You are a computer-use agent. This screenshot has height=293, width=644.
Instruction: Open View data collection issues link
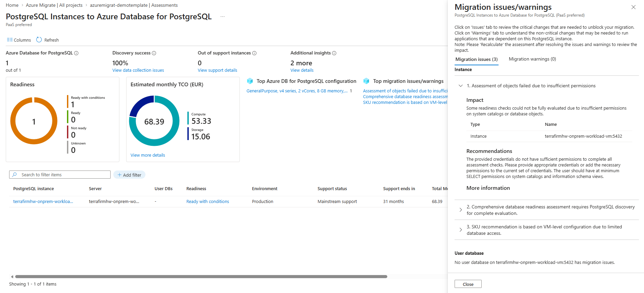[x=138, y=70]
